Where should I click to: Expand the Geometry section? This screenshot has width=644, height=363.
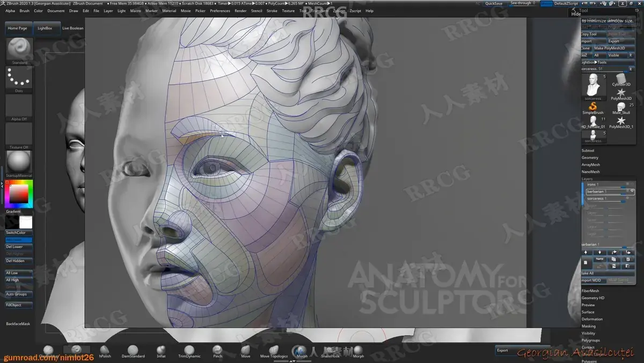tap(590, 157)
